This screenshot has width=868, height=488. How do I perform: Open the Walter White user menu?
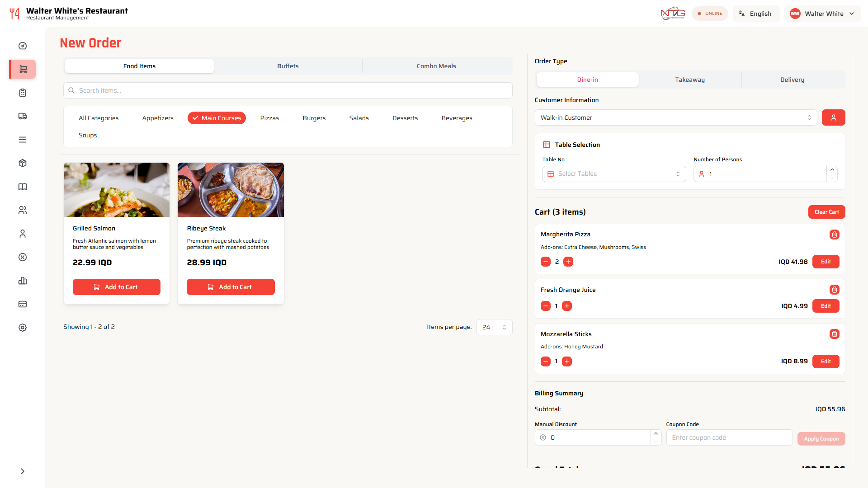tap(822, 14)
